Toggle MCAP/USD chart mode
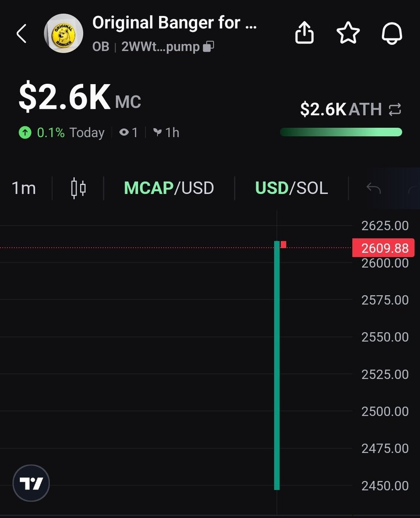Screen dimensions: 420x518 point(169,188)
